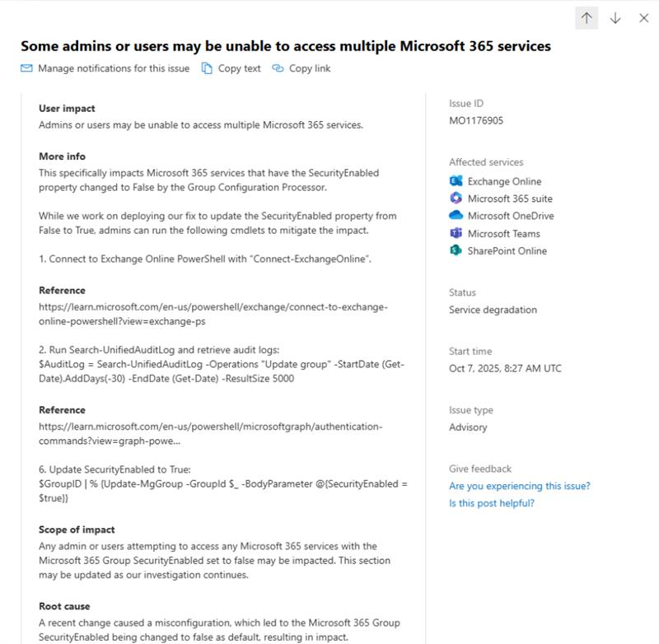This screenshot has height=644, width=659.
Task: Copy the issue text
Action: point(231,68)
